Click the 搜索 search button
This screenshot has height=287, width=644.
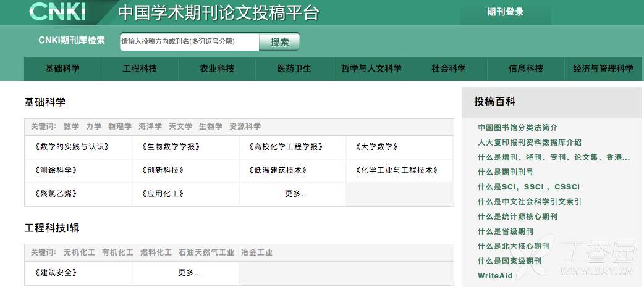pyautogui.click(x=279, y=42)
